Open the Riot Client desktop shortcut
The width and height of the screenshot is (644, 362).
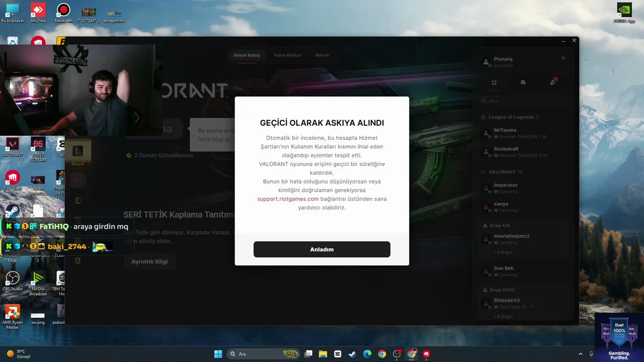[x=13, y=180]
